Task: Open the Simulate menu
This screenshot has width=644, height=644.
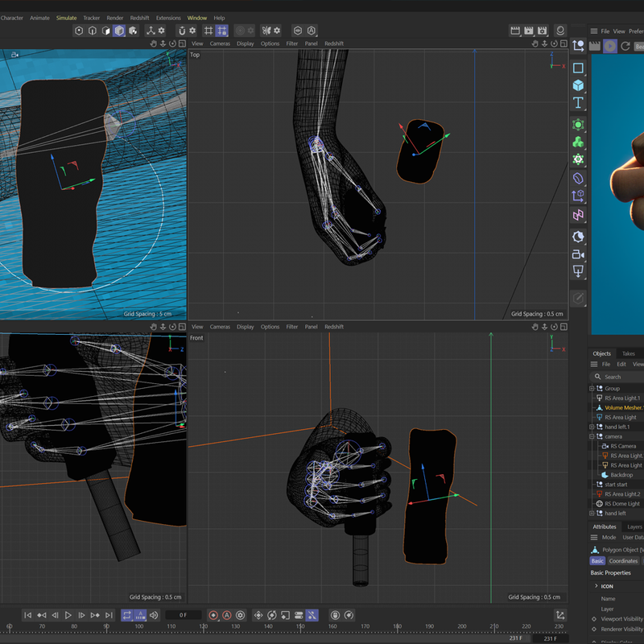Action: [x=67, y=18]
